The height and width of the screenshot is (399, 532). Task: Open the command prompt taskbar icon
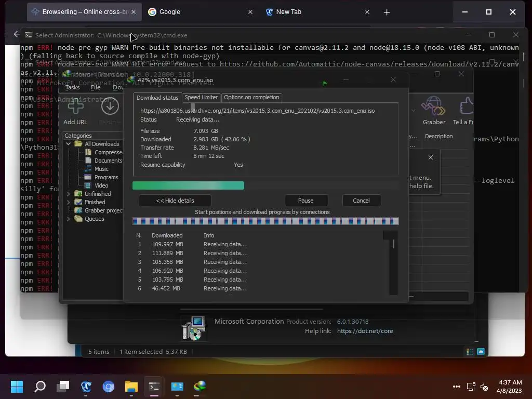[x=154, y=387]
